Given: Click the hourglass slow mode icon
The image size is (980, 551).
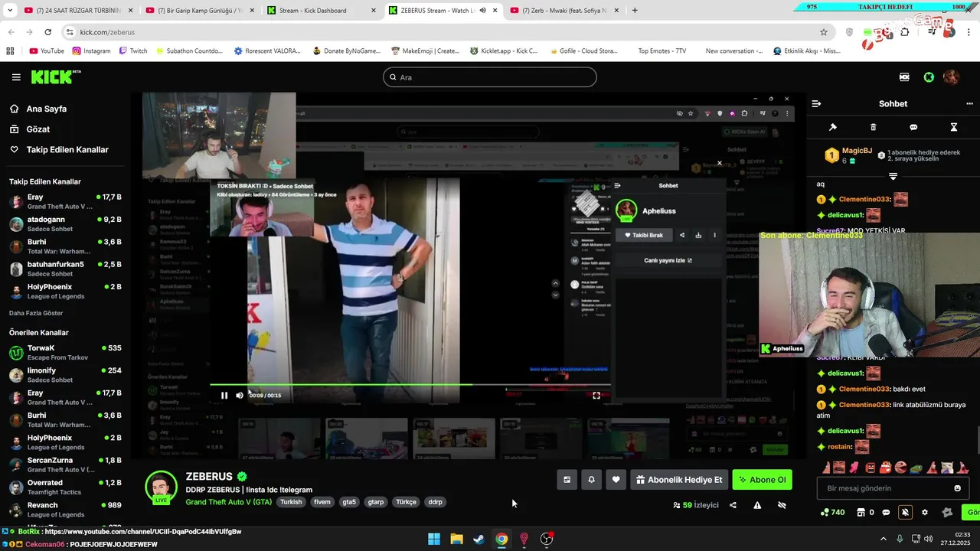Looking at the screenshot, I should 954,127.
